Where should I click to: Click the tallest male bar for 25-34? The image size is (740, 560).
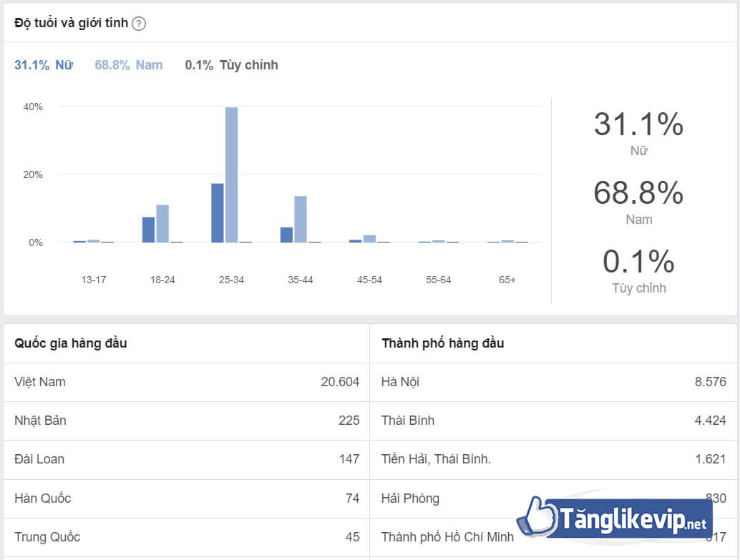pyautogui.click(x=231, y=175)
